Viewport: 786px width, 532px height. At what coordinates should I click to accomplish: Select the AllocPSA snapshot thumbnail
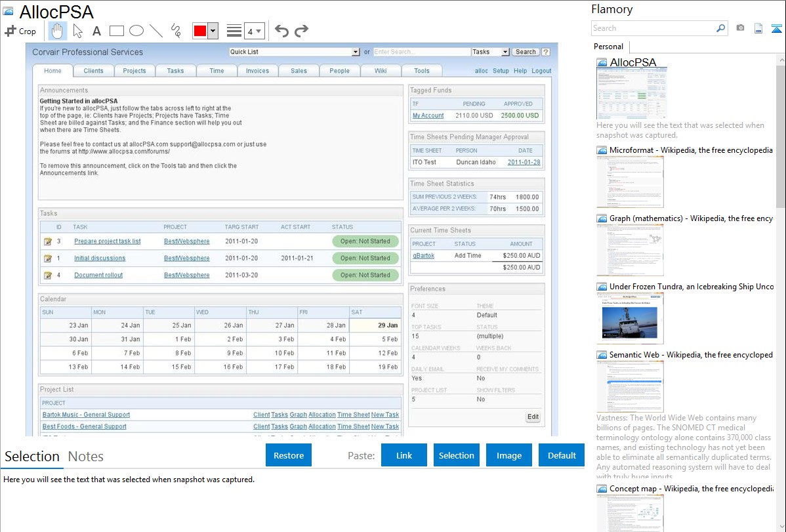[632, 94]
